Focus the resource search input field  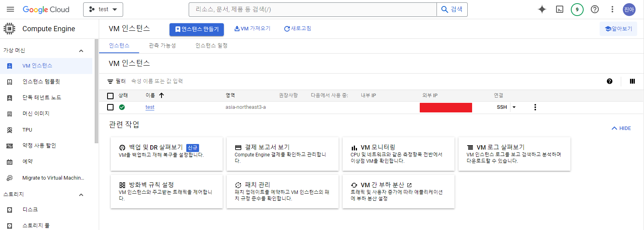tap(313, 9)
